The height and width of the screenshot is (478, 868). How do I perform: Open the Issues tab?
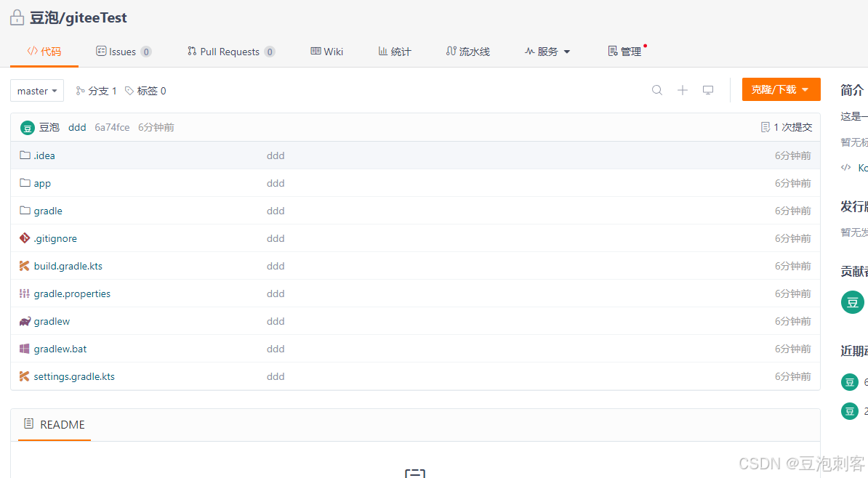124,52
